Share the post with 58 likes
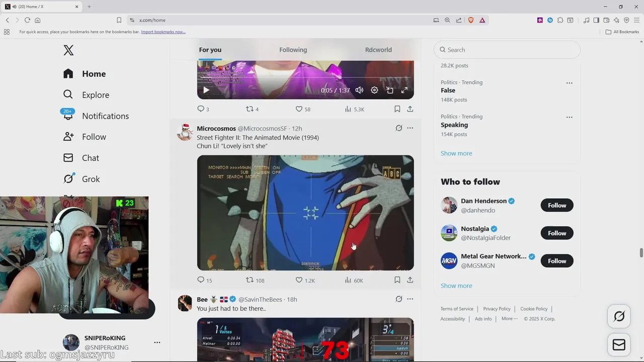 pos(410,109)
